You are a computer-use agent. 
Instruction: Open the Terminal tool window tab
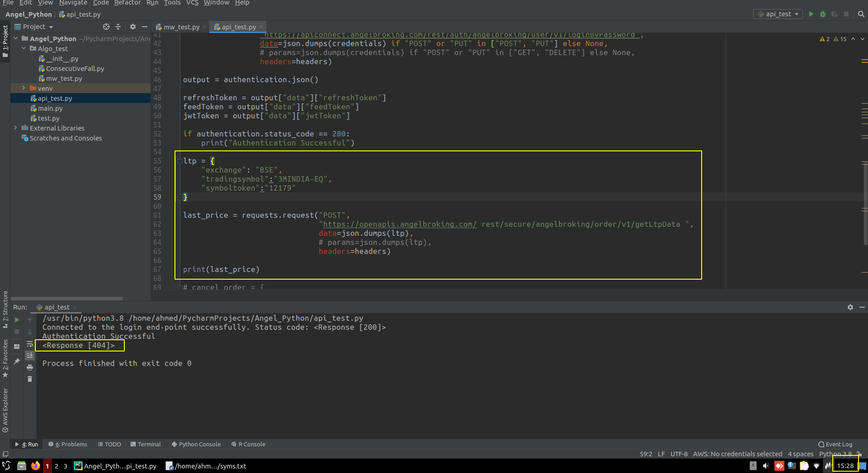click(x=146, y=445)
